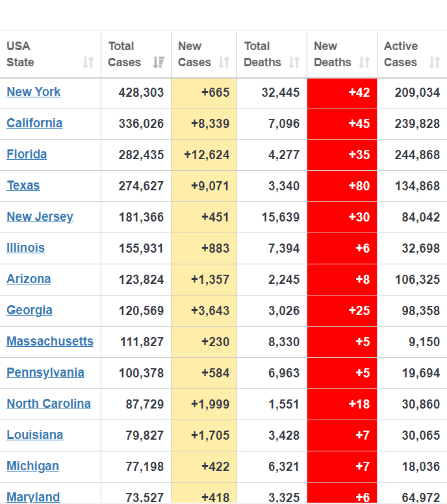Click Texas red +80 new deaths cell
This screenshot has width=447, height=504.
coord(342,186)
